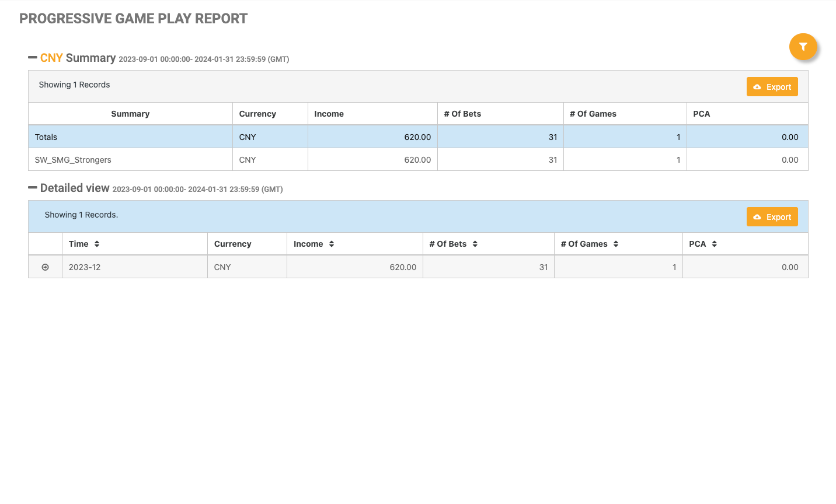Click the Detailed view heading text
Image resolution: width=836 pixels, height=504 pixels.
coord(75,188)
